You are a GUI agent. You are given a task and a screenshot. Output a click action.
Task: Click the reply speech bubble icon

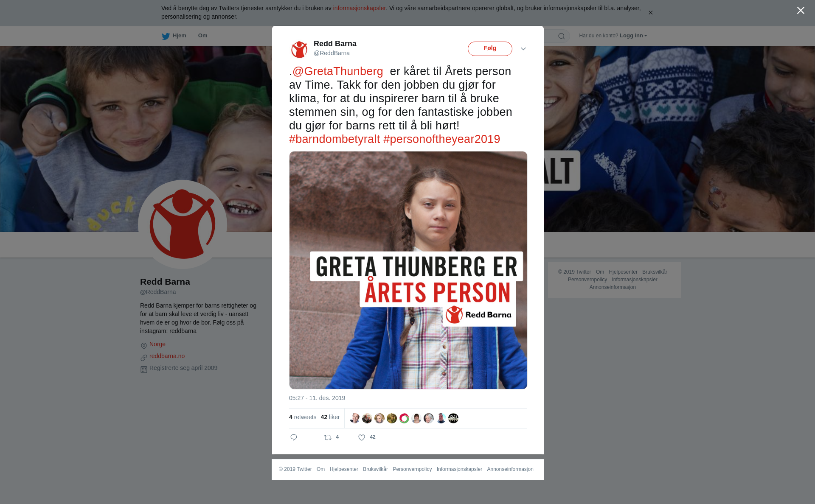click(x=294, y=437)
